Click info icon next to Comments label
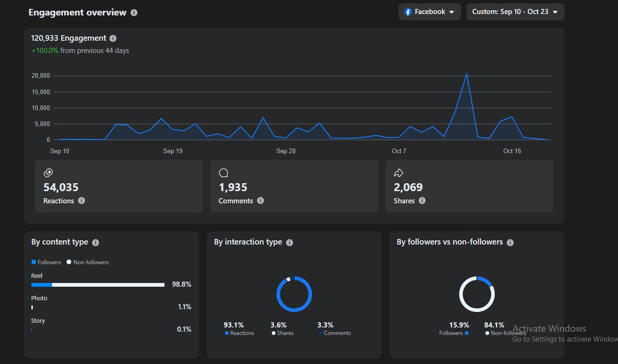 [x=261, y=201]
